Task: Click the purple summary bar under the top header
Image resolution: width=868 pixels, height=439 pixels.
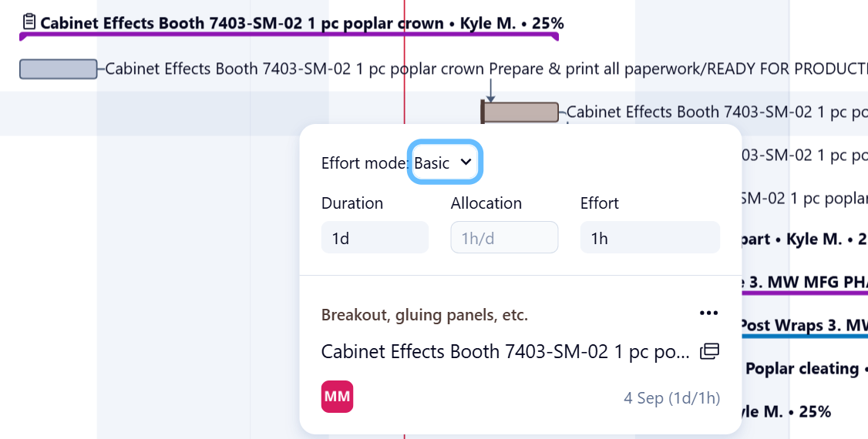Action: click(289, 35)
